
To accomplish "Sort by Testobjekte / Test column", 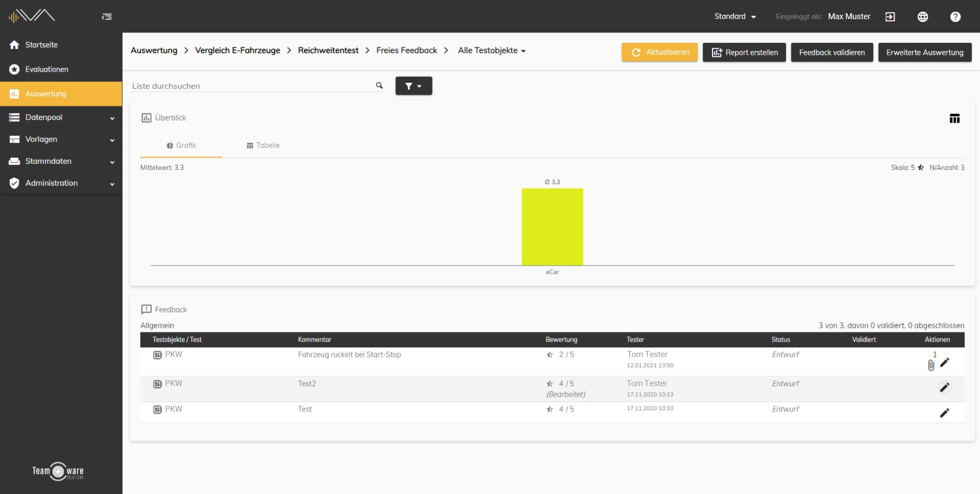I will click(177, 340).
